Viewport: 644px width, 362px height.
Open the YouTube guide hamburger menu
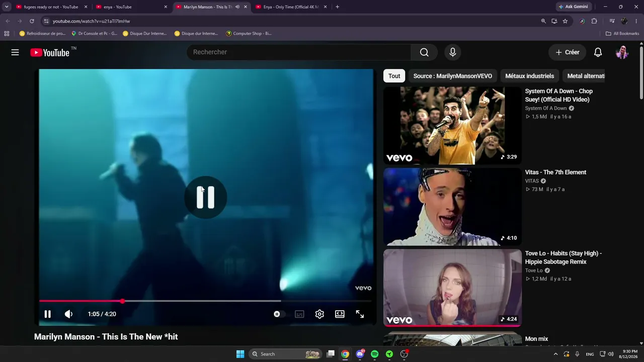[x=15, y=52]
